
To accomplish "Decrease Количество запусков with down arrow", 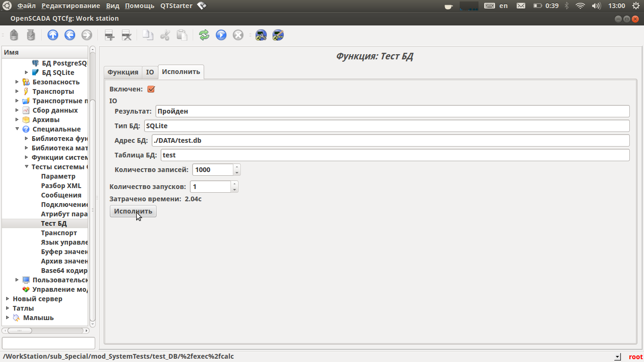I will [234, 189].
